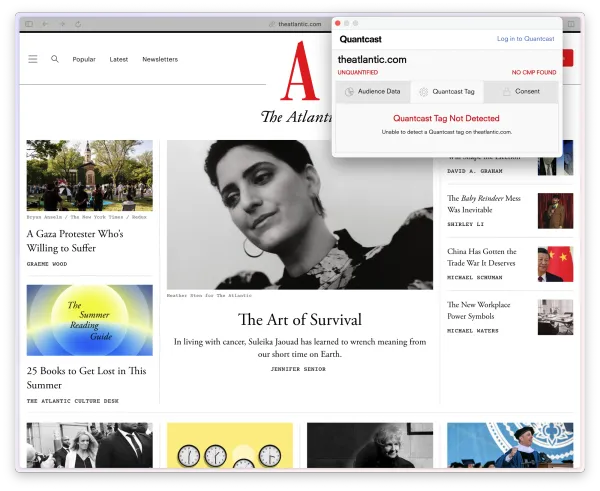
Task: Open the workplace office photo thumbnail
Action: point(555,317)
